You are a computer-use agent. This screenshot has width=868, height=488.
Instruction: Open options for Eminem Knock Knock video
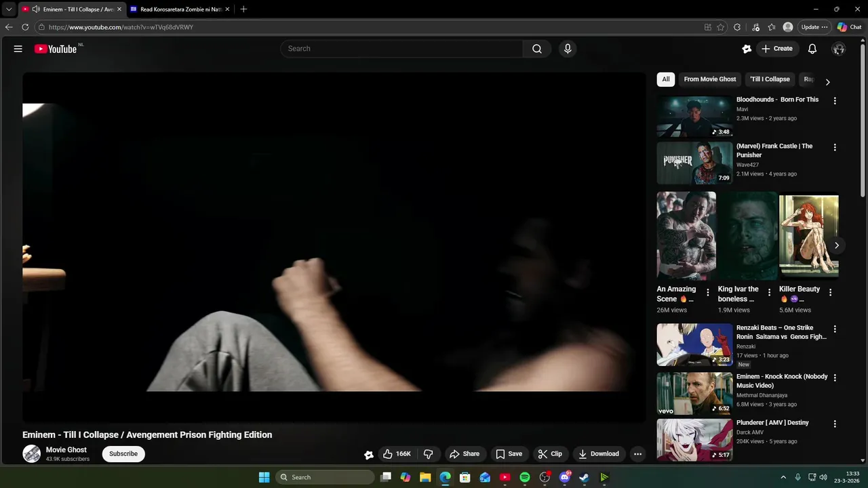pyautogui.click(x=835, y=378)
